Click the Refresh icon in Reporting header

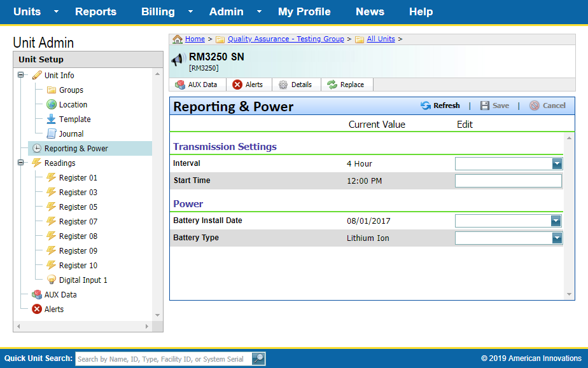pyautogui.click(x=426, y=106)
